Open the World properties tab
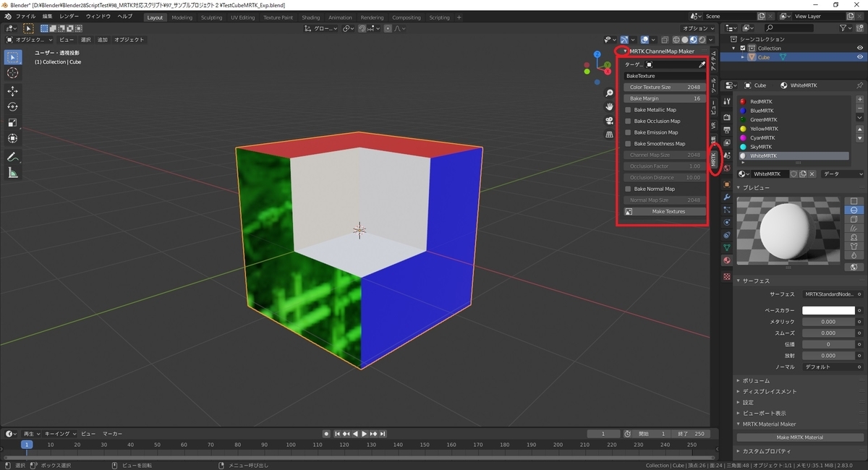Viewport: 868px width, 470px height. click(x=727, y=168)
